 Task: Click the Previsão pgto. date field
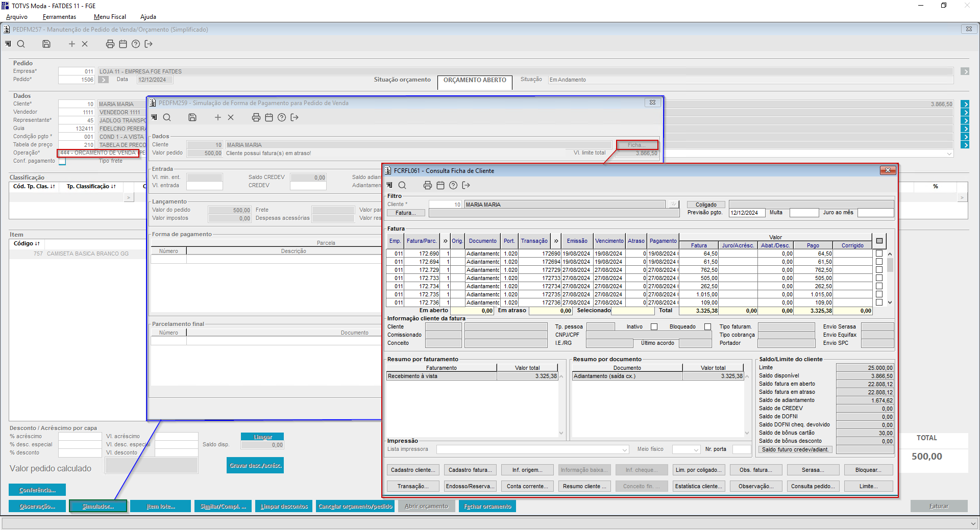click(747, 213)
